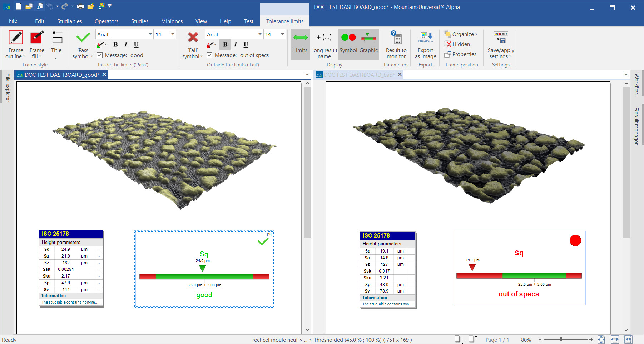This screenshot has height=344, width=644.
Task: Click Export as image
Action: [425, 38]
